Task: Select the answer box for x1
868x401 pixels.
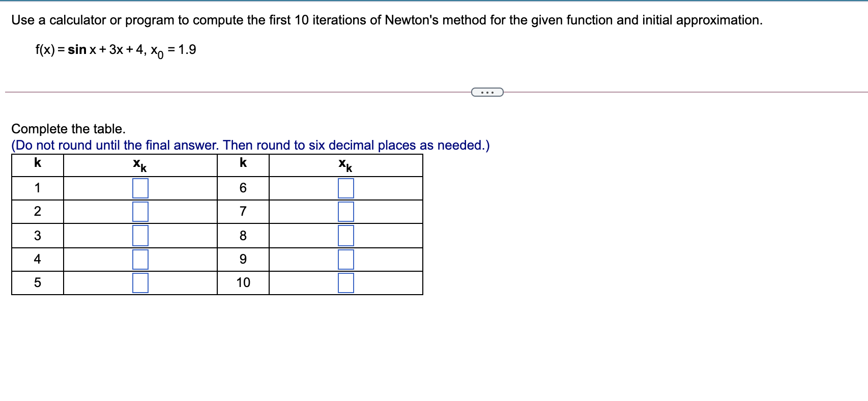Action: pyautogui.click(x=140, y=188)
